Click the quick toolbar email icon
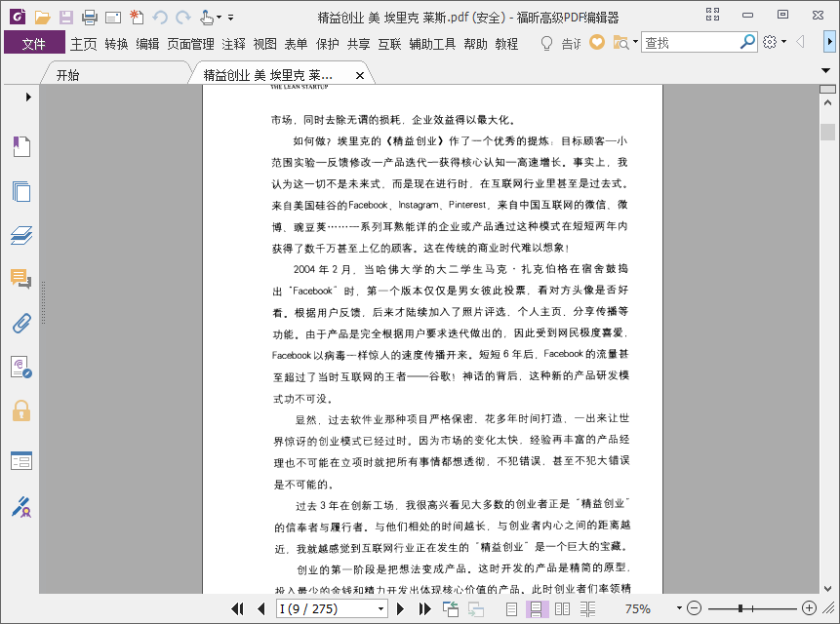 click(113, 19)
